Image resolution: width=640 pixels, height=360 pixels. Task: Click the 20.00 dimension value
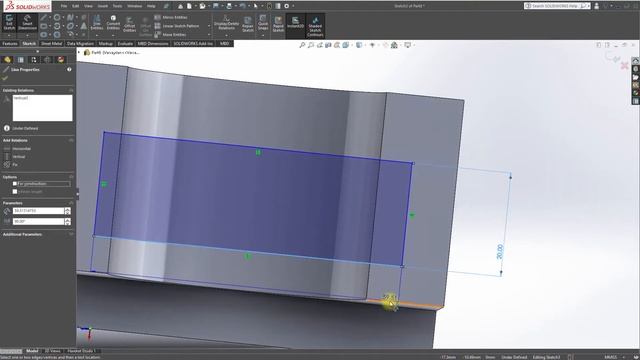point(500,251)
